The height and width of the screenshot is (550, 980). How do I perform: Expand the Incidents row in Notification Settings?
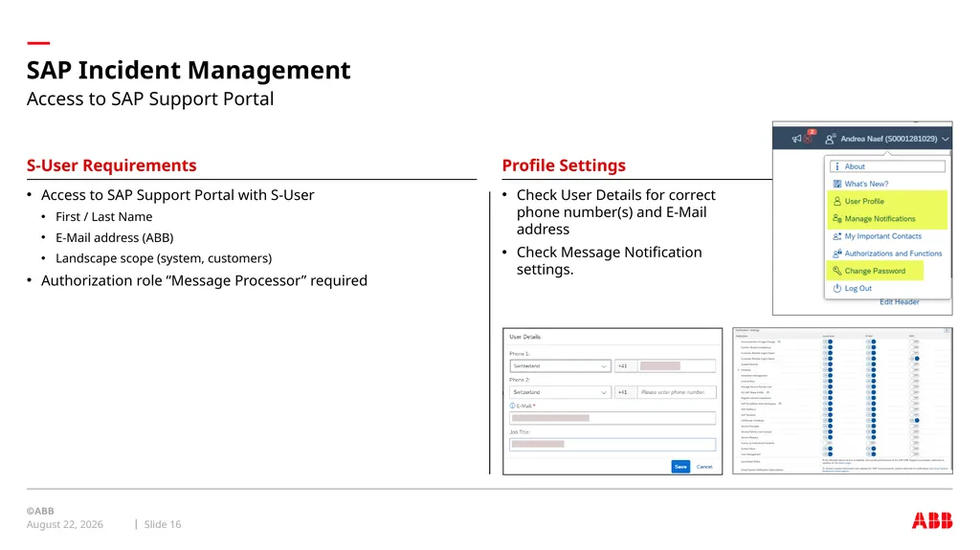(739, 370)
